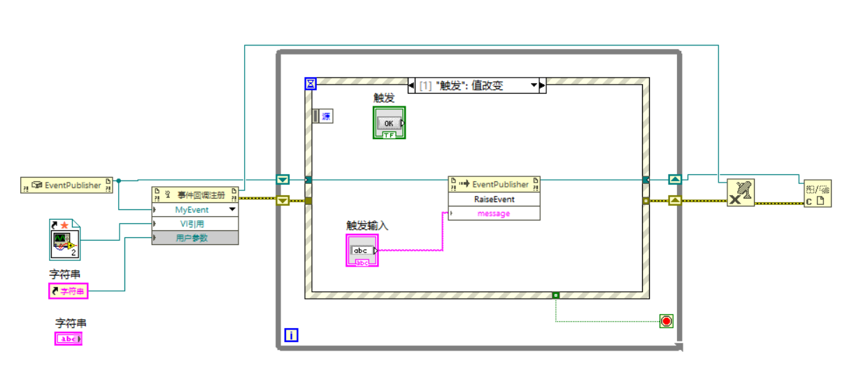Select the 触发输入 string control terminal
The height and width of the screenshot is (375, 868).
click(x=363, y=250)
